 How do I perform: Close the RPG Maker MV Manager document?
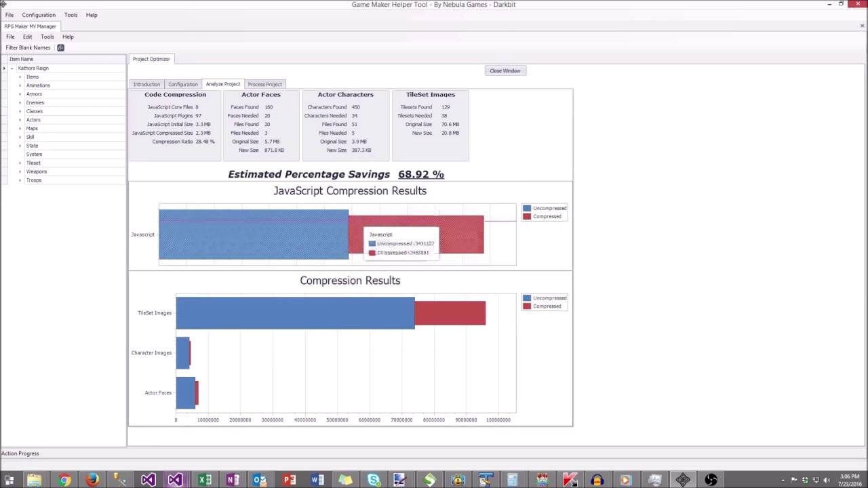pyautogui.click(x=862, y=26)
